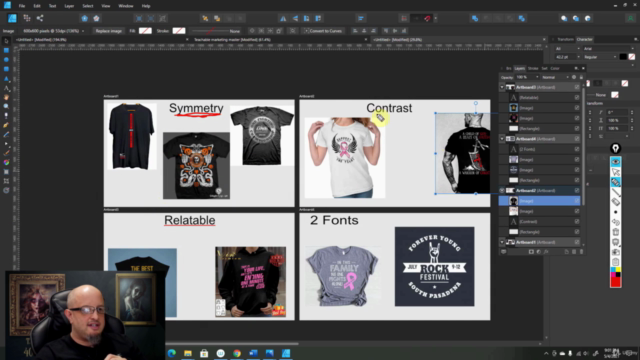This screenshot has width=640, height=360.
Task: Open the Regular font style dropdown
Action: 600,57
